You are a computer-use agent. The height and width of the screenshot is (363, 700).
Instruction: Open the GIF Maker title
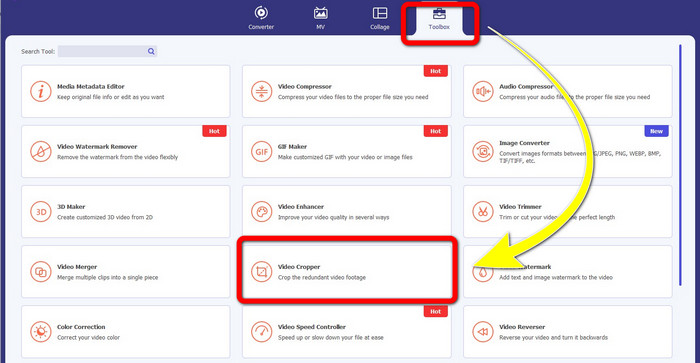[292, 146]
